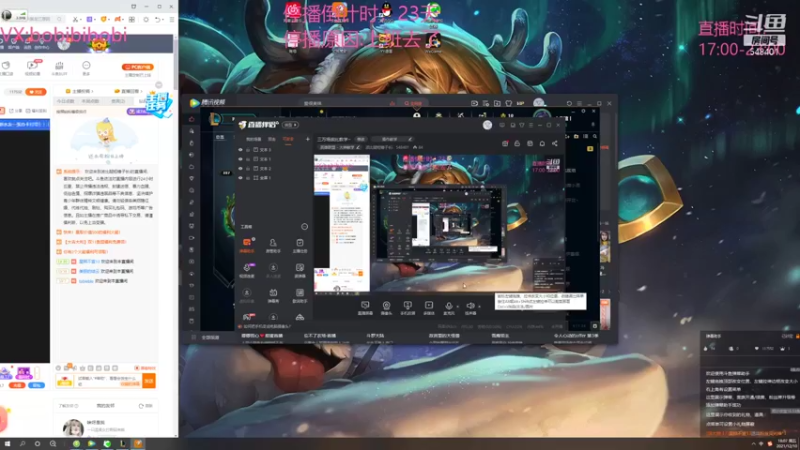Open 主播招募 link above chat panel
The height and width of the screenshot is (450, 800).
pos(79,91)
